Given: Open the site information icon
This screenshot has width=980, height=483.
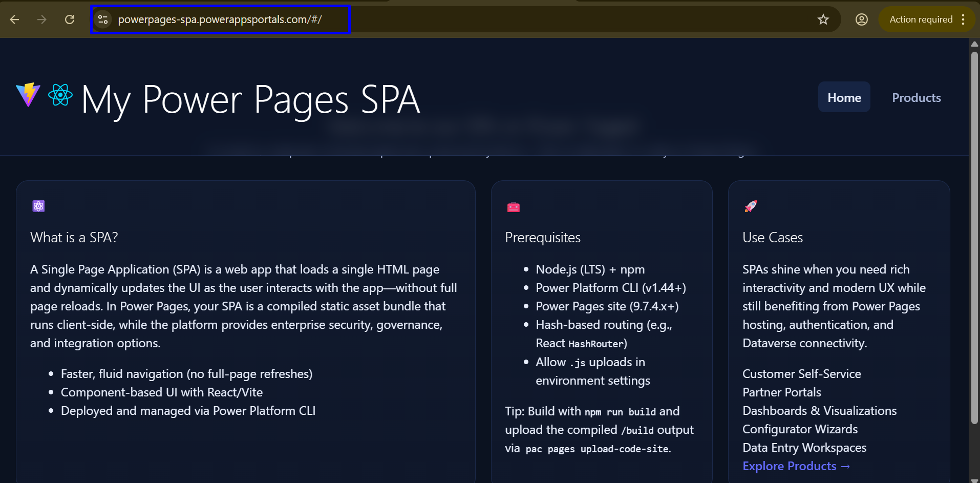Looking at the screenshot, I should pyautogui.click(x=103, y=19).
